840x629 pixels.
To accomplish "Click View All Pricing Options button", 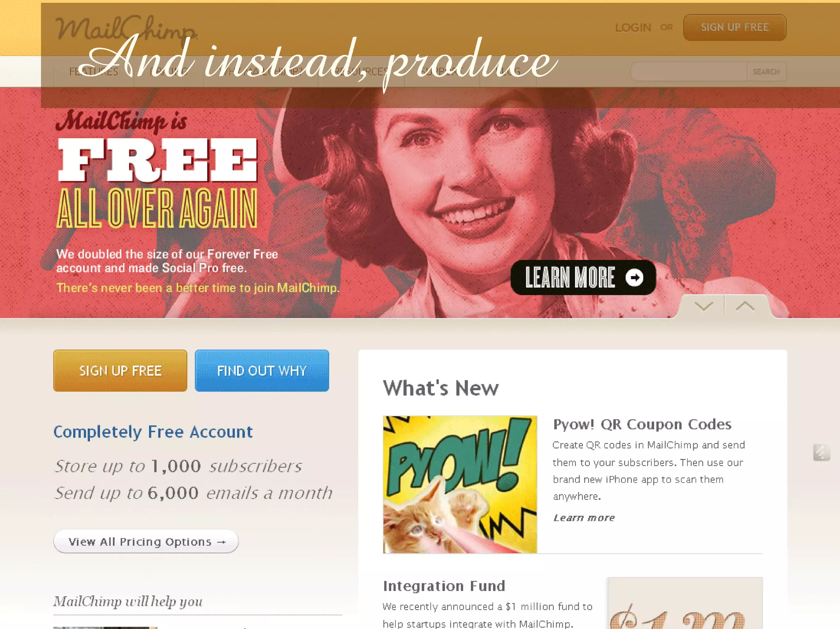I will pos(146,542).
